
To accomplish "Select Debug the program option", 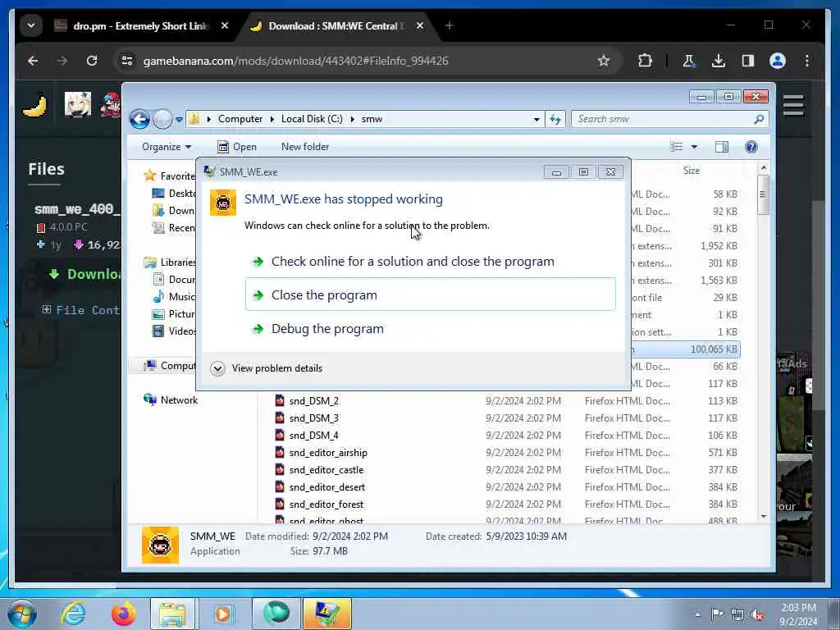I will pyautogui.click(x=327, y=328).
